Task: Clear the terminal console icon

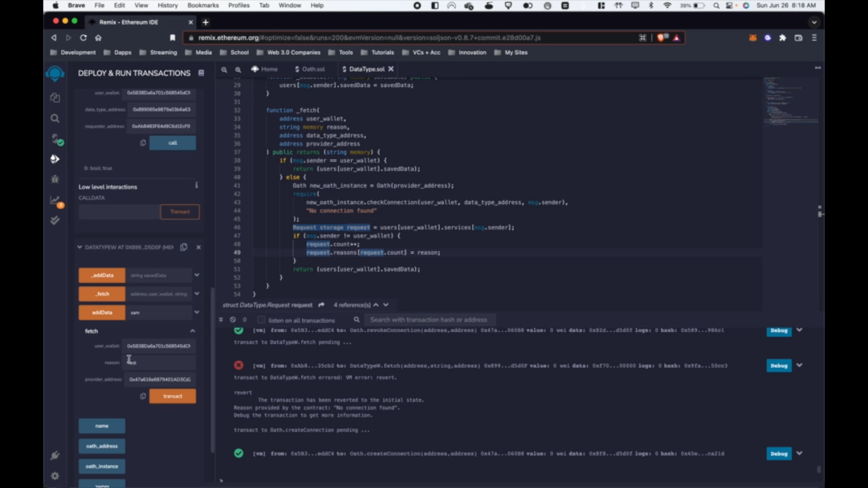Action: 232,319
